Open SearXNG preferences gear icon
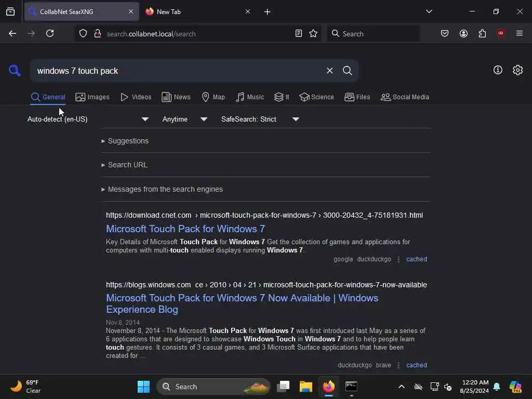The width and height of the screenshot is (532, 399). pyautogui.click(x=518, y=70)
